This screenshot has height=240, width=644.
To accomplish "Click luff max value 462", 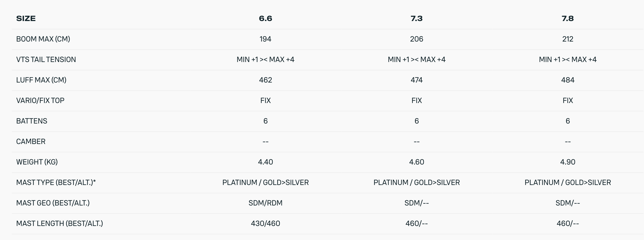I will click(x=265, y=80).
